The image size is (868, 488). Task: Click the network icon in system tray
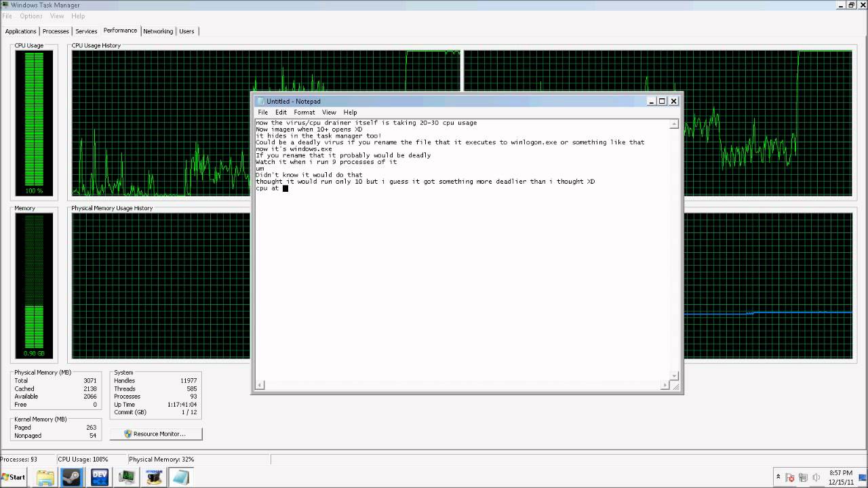[x=803, y=477]
